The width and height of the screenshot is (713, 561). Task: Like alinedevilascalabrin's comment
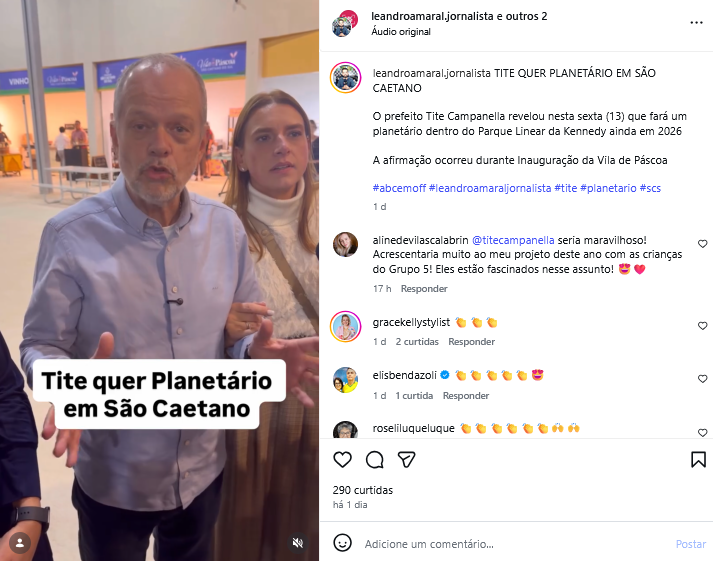[x=703, y=244]
